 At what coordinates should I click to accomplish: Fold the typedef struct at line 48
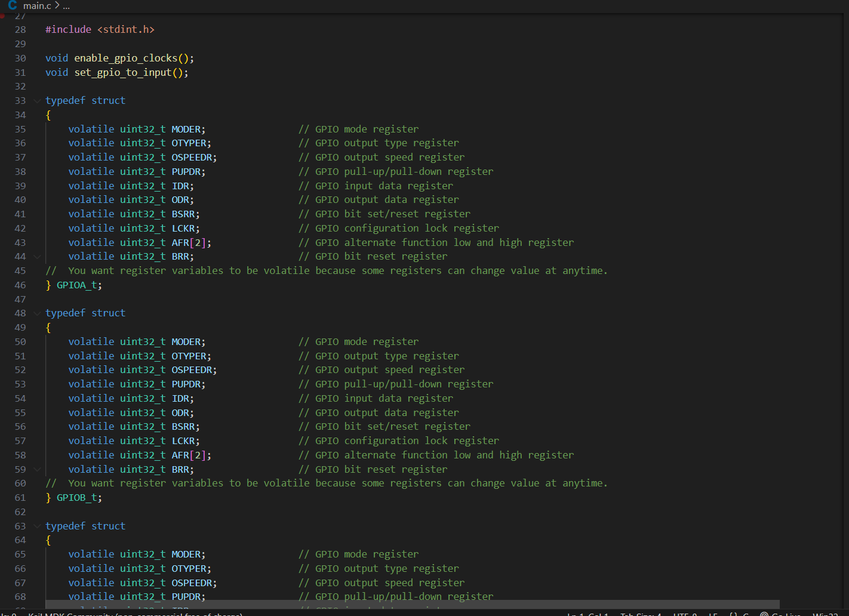click(x=37, y=313)
